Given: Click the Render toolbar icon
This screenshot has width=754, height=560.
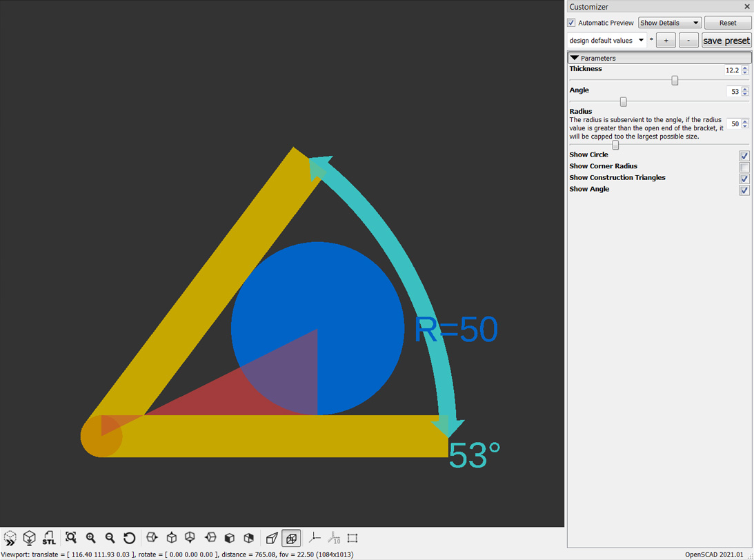Looking at the screenshot, I should click(30, 538).
